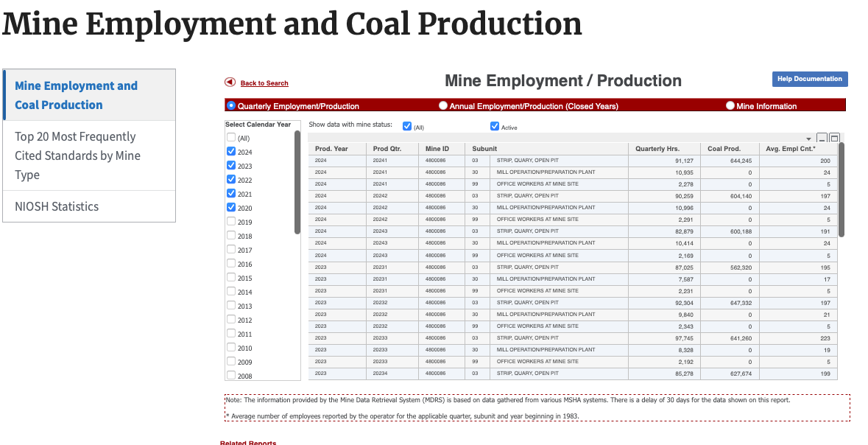The image size is (868, 445).
Task: Click the Related Reports heading
Action: coord(248,443)
